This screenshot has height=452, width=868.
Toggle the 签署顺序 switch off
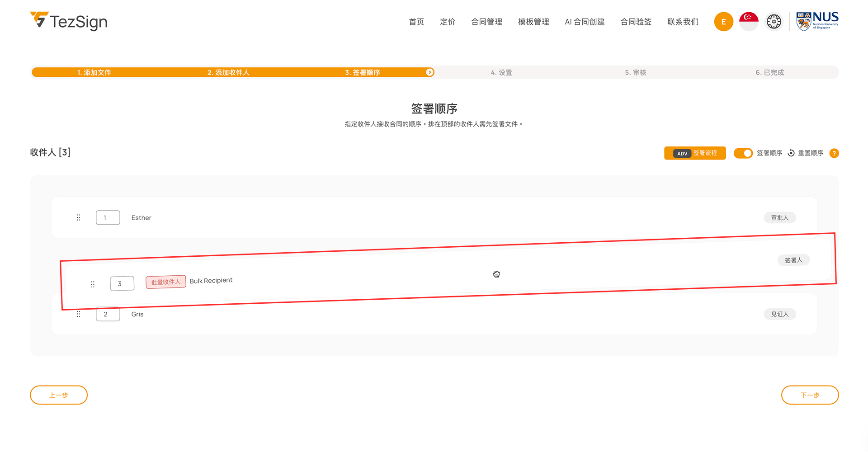click(743, 153)
